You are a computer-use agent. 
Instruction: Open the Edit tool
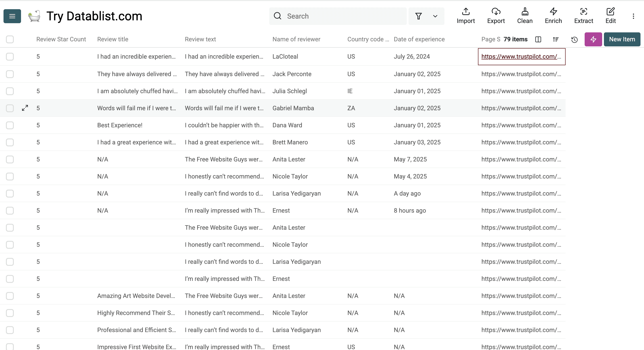(611, 16)
